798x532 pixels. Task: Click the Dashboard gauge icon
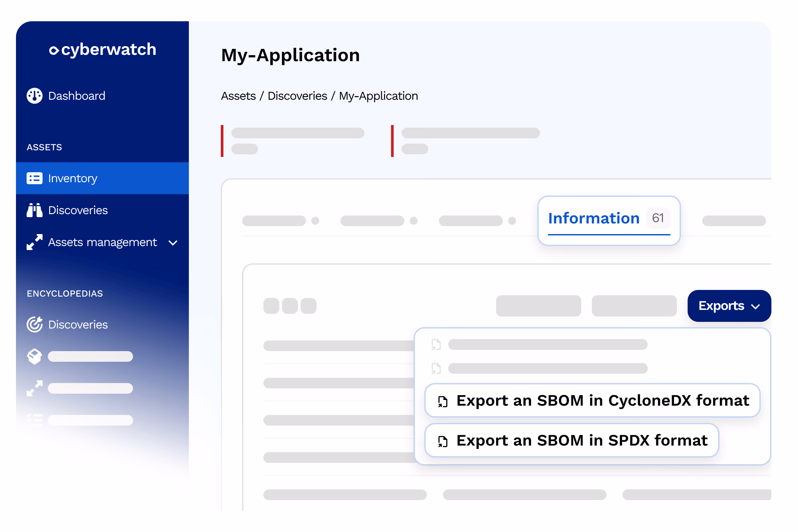tap(35, 96)
